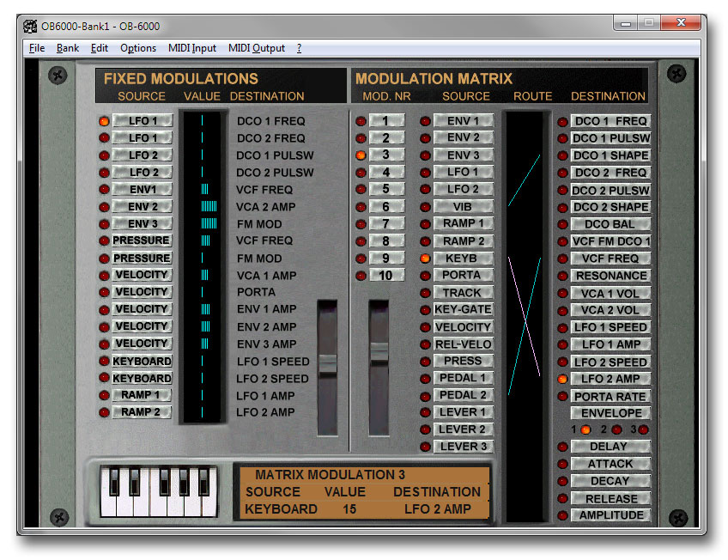Choose REL-VELO matrix source
This screenshot has width=728, height=560.
[x=463, y=344]
